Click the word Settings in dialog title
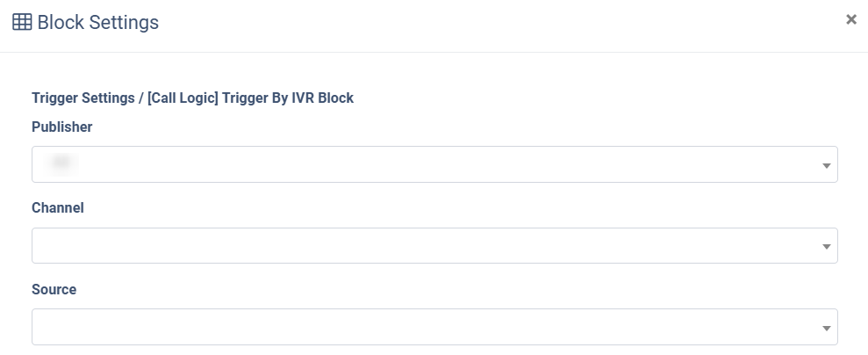 pos(124,22)
